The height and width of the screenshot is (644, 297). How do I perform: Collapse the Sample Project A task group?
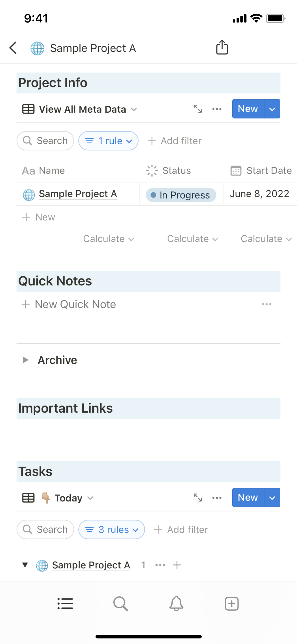point(25,565)
